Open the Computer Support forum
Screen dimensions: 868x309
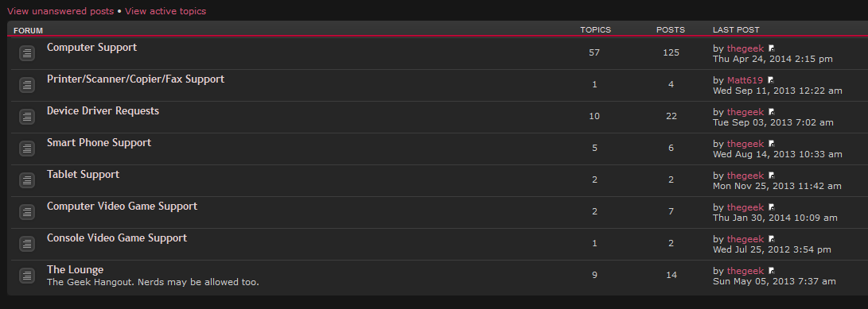click(92, 48)
